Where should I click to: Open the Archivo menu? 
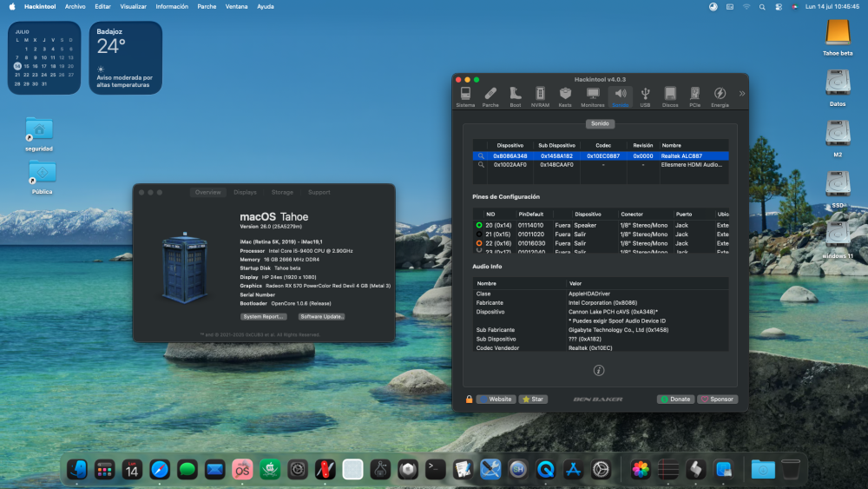coord(75,7)
